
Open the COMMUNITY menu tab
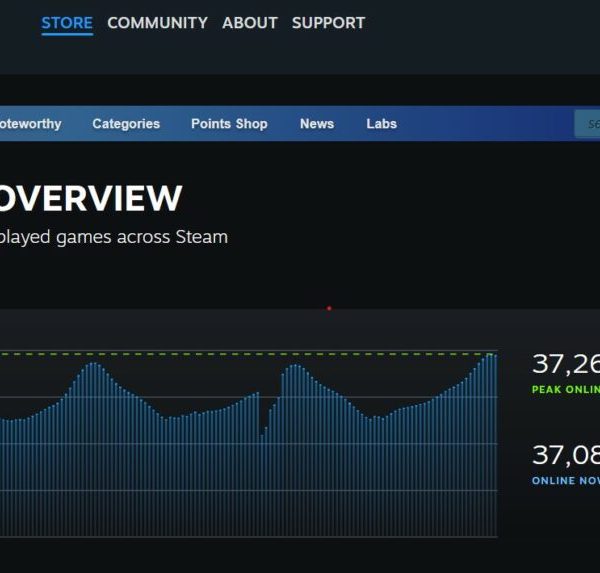coord(157,23)
